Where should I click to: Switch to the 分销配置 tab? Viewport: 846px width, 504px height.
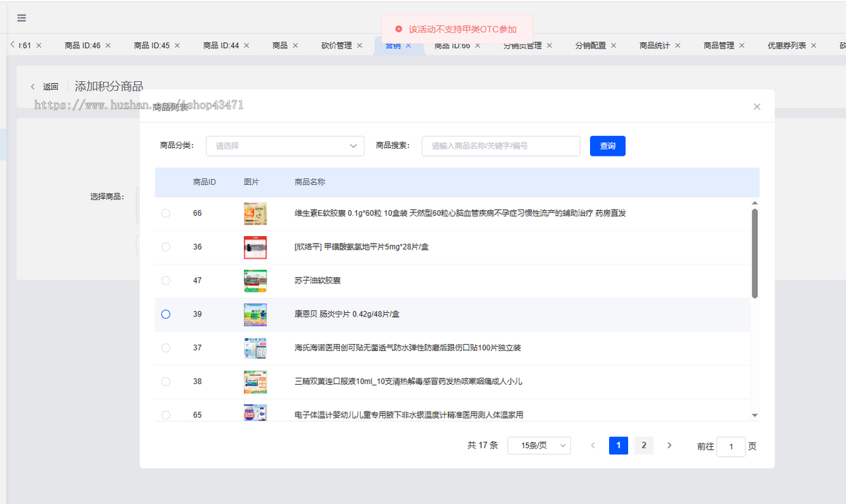pyautogui.click(x=590, y=45)
